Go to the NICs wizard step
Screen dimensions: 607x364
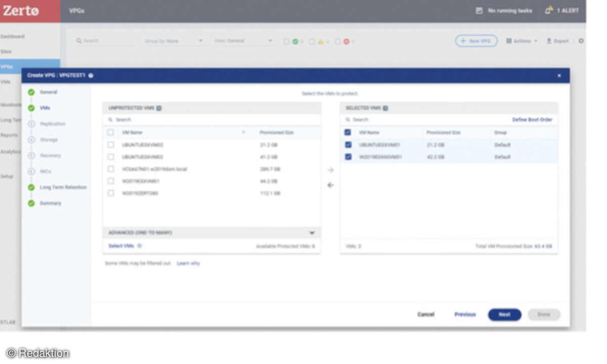point(46,171)
